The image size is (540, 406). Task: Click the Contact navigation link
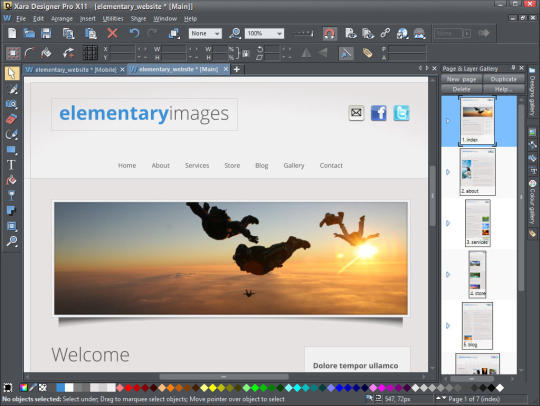[331, 165]
